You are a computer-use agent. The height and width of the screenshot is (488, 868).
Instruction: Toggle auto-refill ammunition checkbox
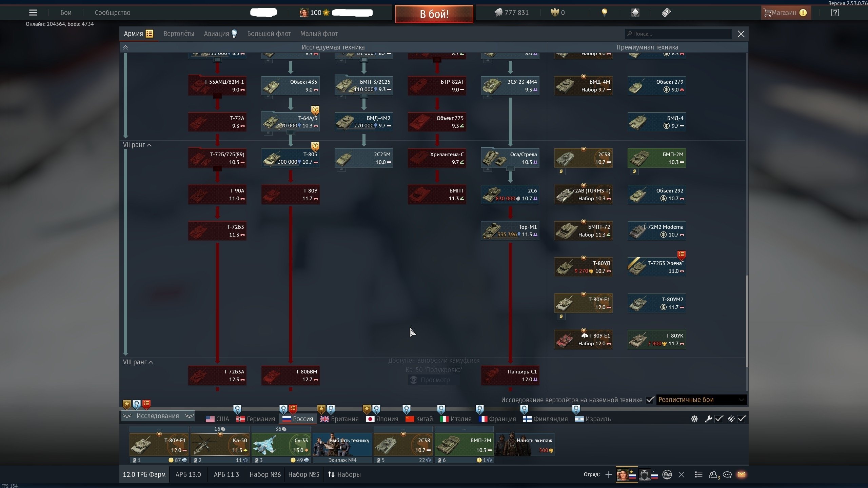click(742, 419)
